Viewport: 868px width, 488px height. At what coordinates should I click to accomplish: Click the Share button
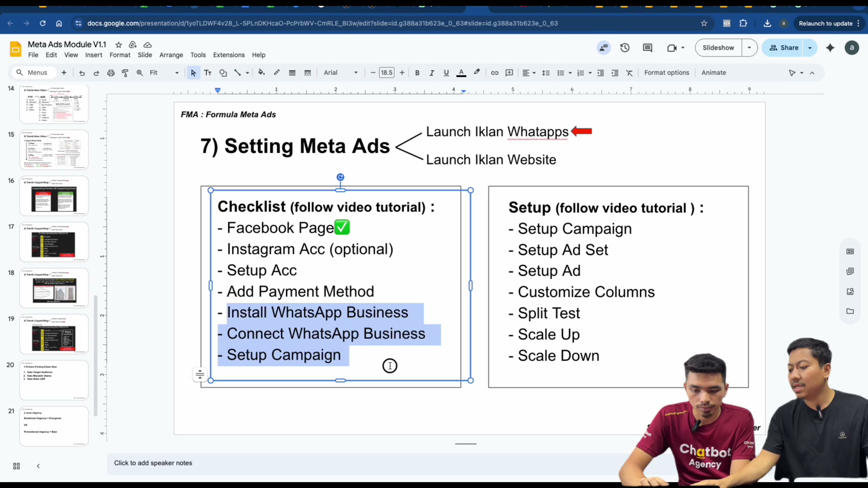783,48
